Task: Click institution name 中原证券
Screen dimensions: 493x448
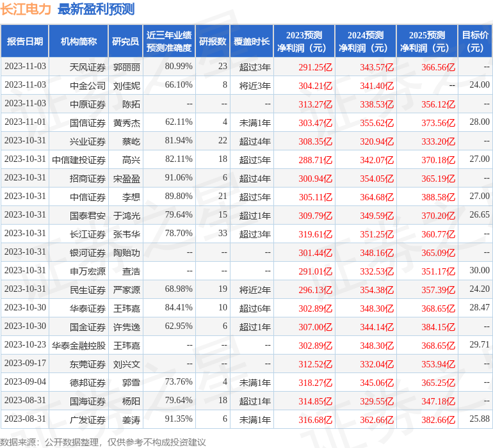Action: pyautogui.click(x=88, y=104)
